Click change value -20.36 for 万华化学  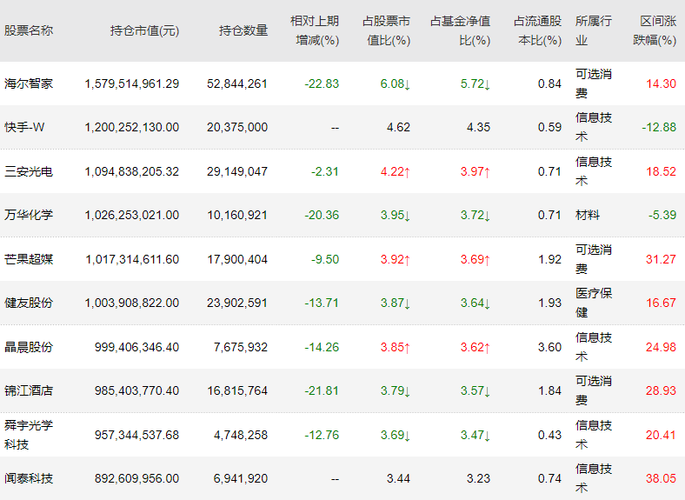[x=322, y=215]
